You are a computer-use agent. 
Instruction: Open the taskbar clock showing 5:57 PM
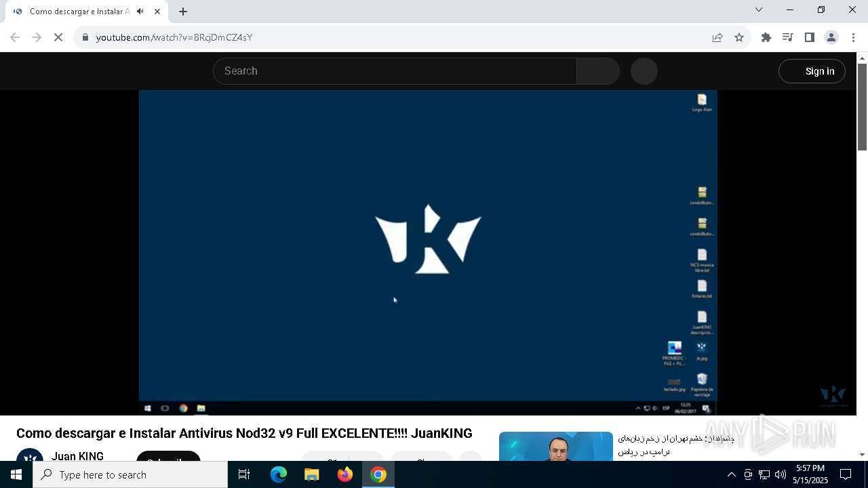pyautogui.click(x=810, y=474)
